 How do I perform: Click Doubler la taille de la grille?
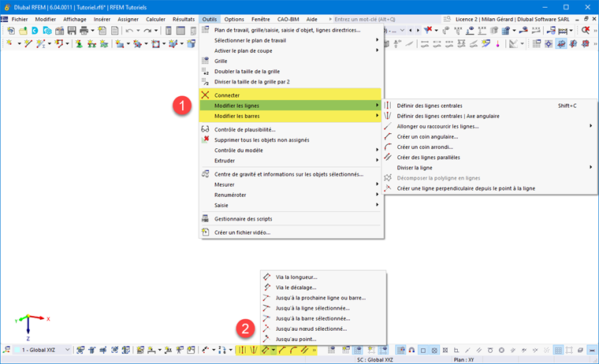coord(247,72)
